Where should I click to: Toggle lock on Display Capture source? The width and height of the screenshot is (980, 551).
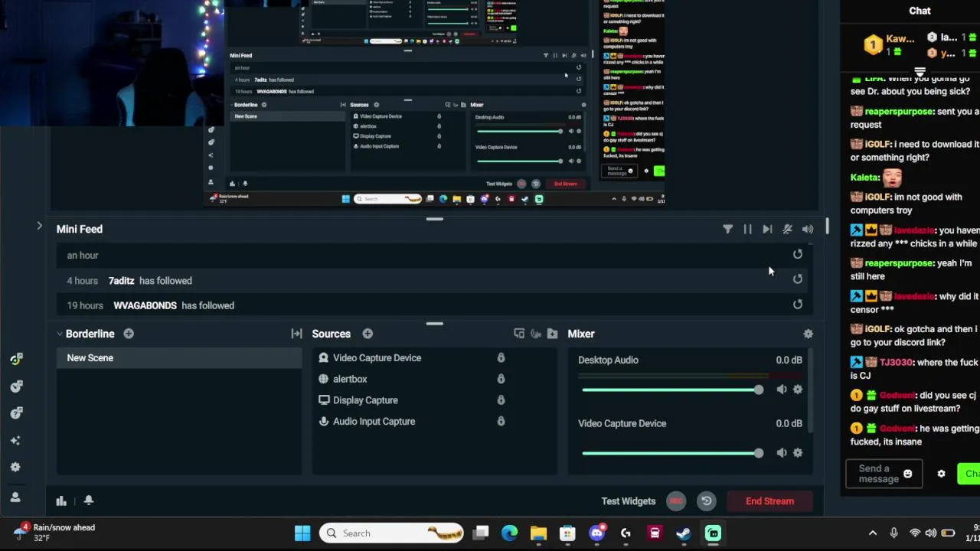point(501,400)
